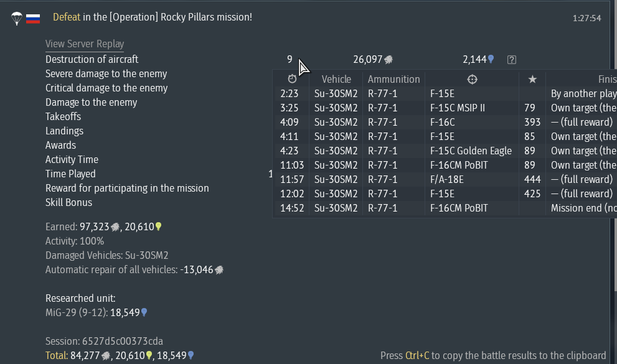617x364 pixels.
Task: Click the silver lion icon beside 26,097
Action: (x=389, y=60)
